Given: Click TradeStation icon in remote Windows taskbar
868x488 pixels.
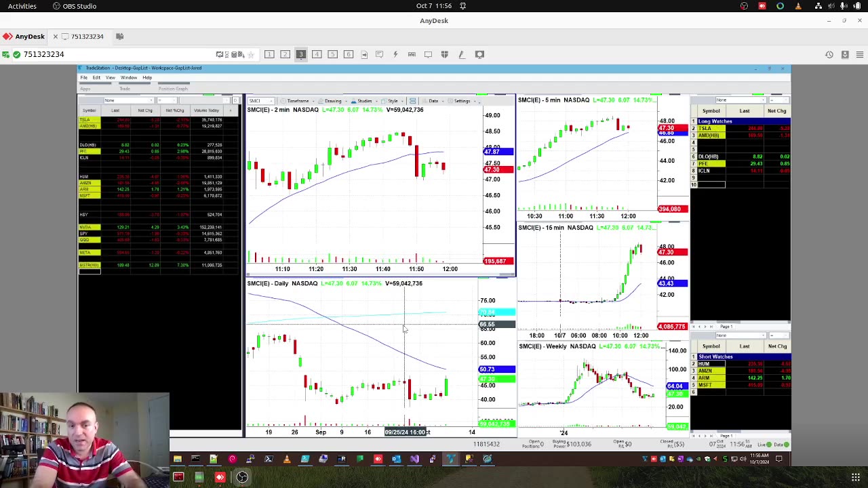Looking at the screenshot, I should point(450,459).
